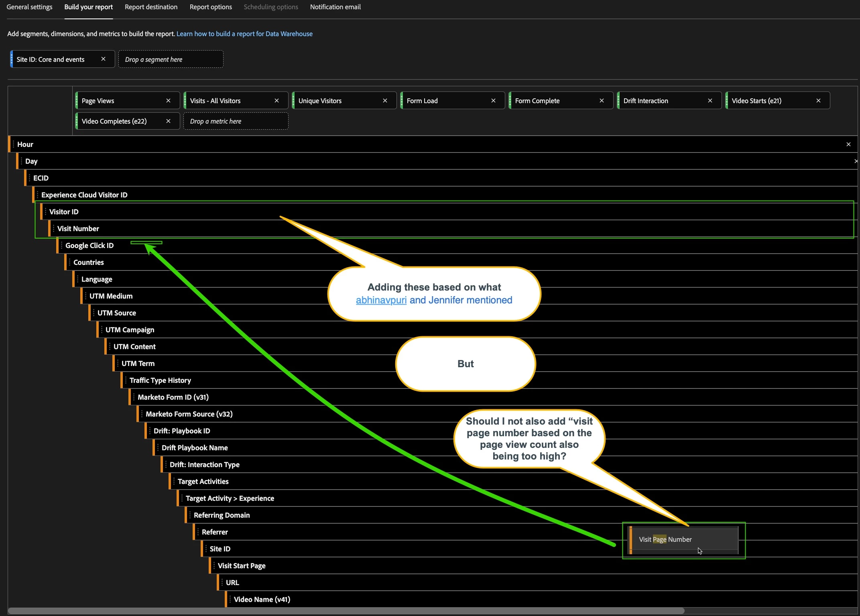
Task: Open the Data Warehouse report help link
Action: 244,34
